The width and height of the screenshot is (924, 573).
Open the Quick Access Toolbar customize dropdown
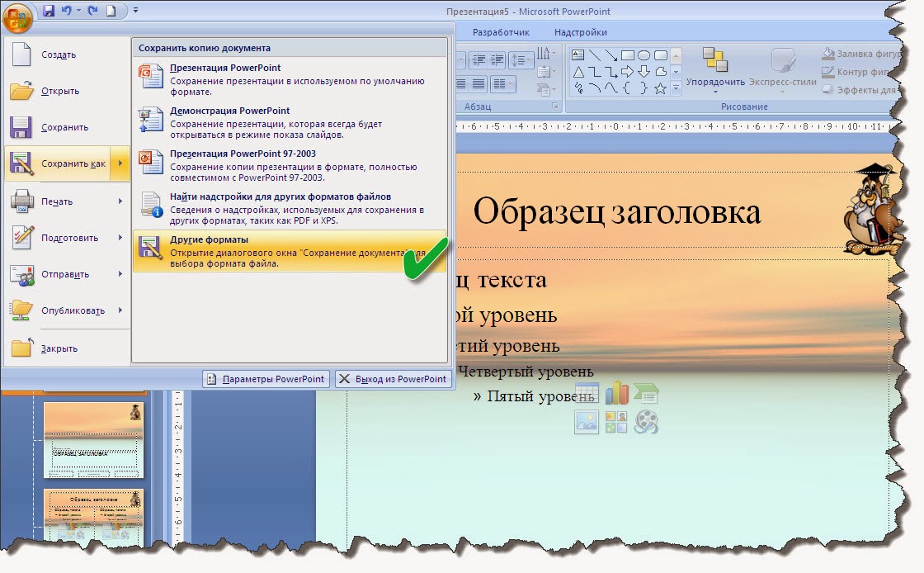(134, 11)
